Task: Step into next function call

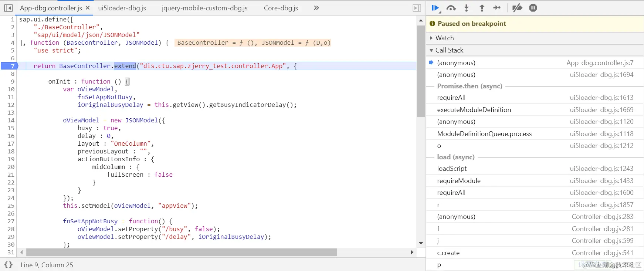Action: coord(467,8)
